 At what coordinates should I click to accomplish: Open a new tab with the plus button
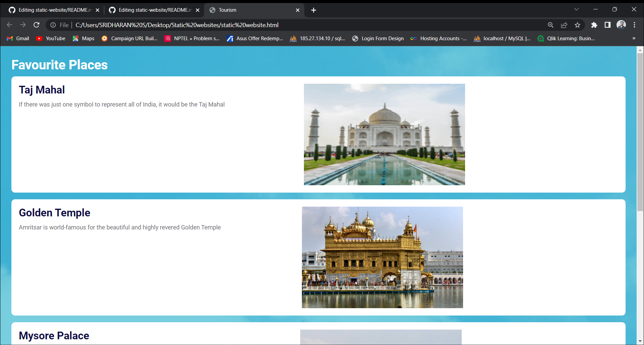pyautogui.click(x=314, y=10)
